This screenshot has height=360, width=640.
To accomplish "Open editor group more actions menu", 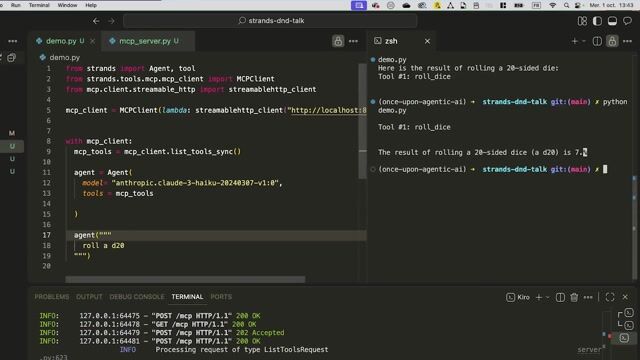I will point(353,41).
